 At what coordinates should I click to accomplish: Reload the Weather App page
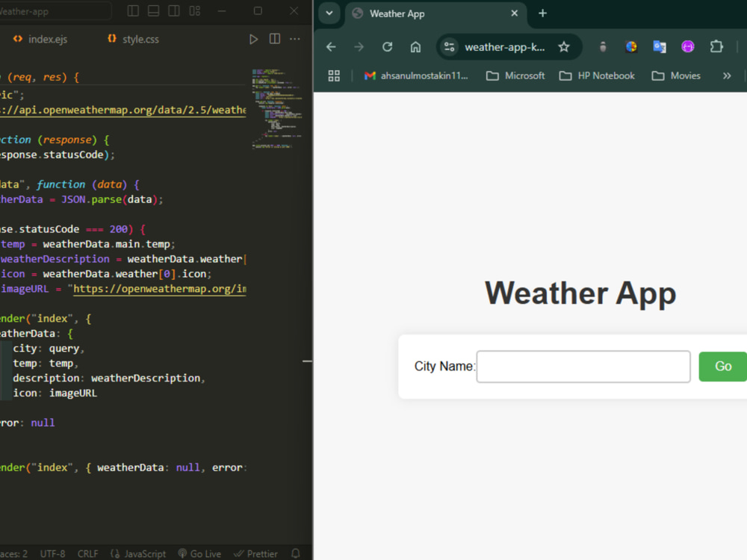(x=387, y=46)
